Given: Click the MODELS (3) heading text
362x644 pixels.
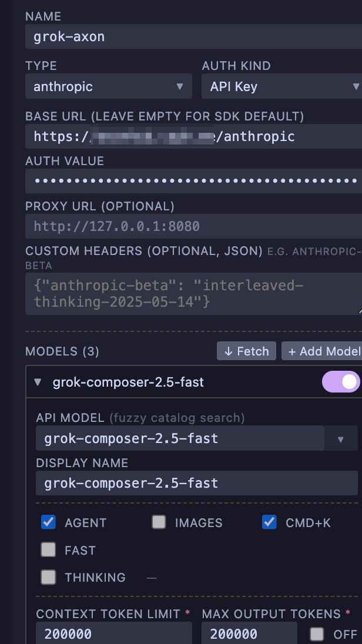Looking at the screenshot, I should tap(62, 351).
